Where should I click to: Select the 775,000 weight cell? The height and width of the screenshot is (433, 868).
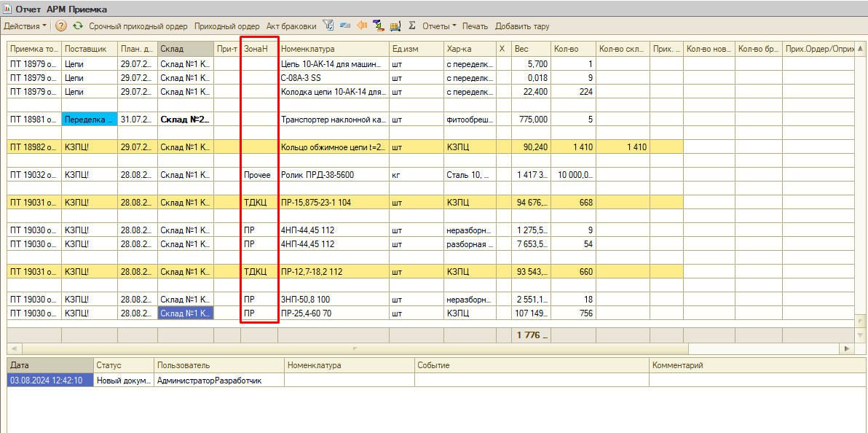531,120
